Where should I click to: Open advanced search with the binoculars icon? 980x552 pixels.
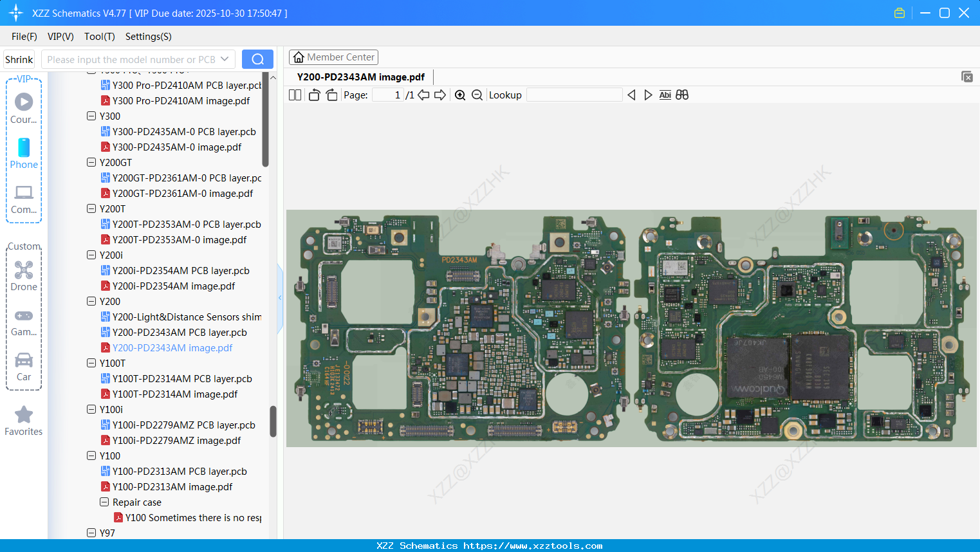[x=682, y=95]
